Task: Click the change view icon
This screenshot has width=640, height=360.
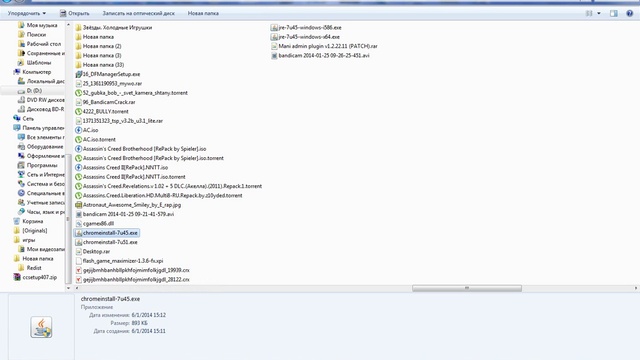Action: pos(589,13)
